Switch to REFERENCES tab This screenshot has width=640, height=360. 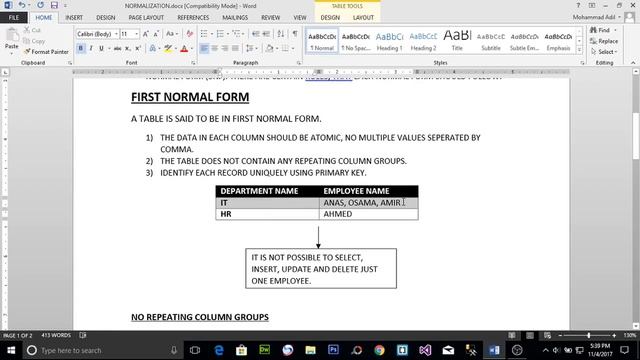click(193, 18)
